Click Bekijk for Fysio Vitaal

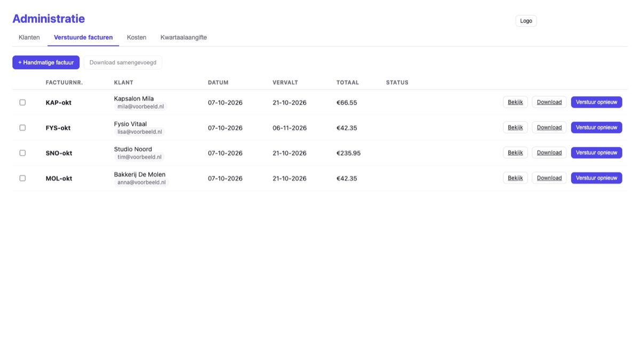point(515,127)
